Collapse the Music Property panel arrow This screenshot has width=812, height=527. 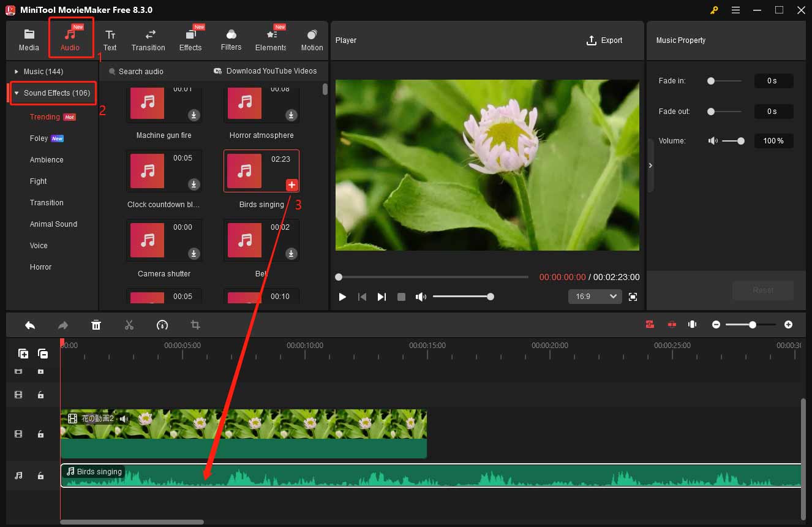click(x=650, y=165)
